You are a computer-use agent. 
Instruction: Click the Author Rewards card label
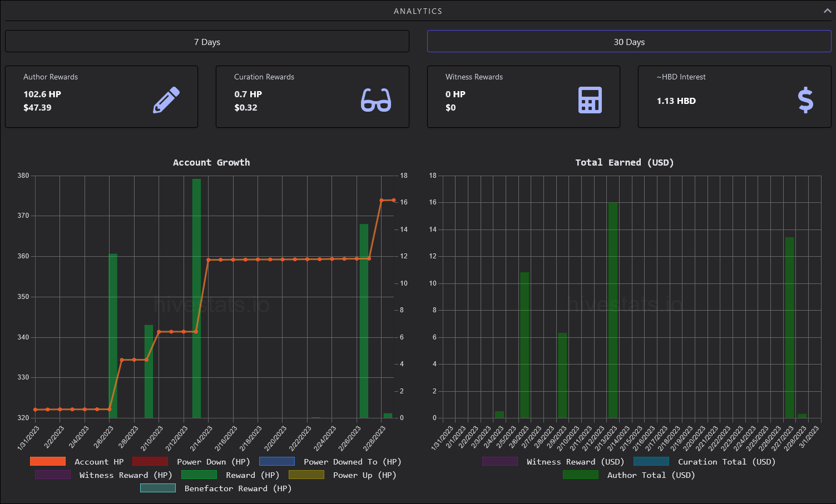(x=51, y=77)
